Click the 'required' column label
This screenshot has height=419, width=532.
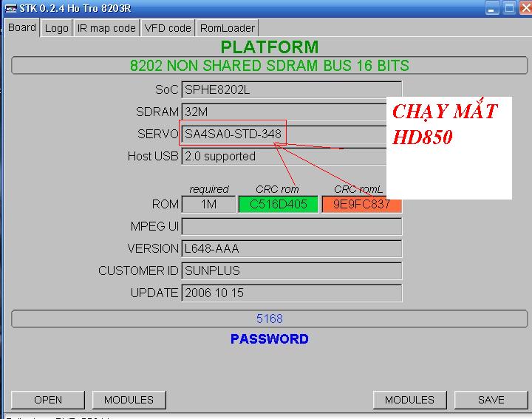[x=209, y=189]
